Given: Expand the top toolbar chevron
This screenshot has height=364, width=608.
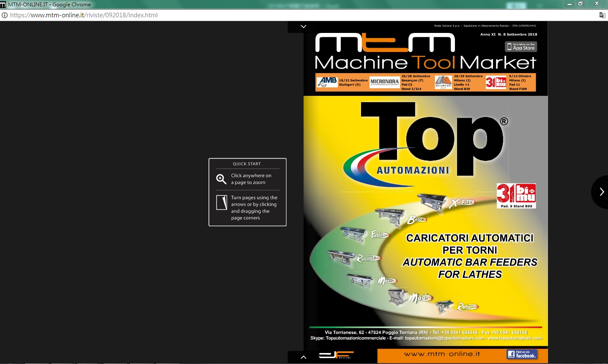Looking at the screenshot, I should 303,26.
